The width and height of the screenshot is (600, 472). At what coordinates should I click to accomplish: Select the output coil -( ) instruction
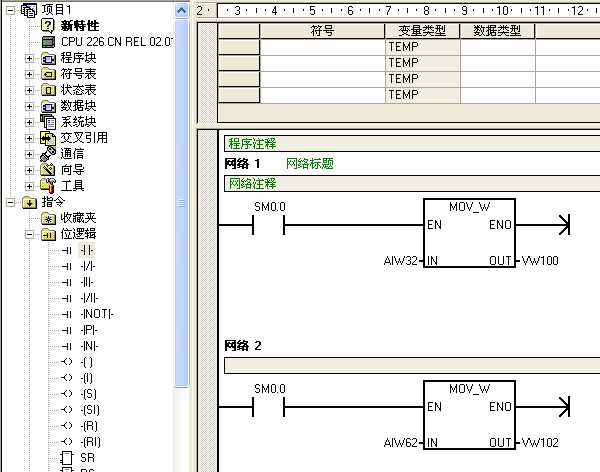[87, 362]
